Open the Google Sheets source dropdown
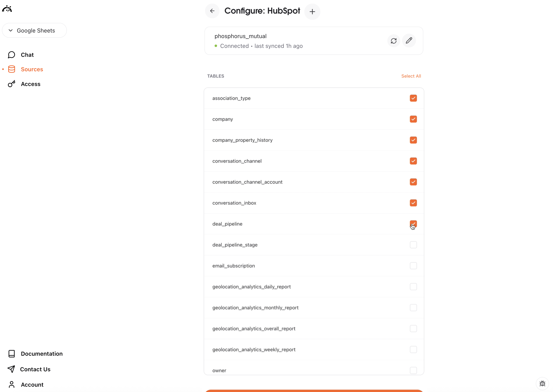The height and width of the screenshot is (392, 553). coord(34,31)
